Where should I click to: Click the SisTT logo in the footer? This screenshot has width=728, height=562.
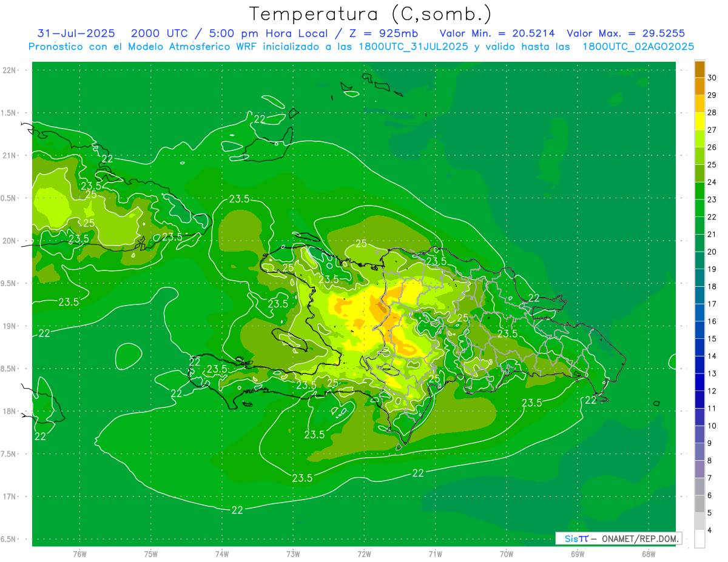[576, 538]
